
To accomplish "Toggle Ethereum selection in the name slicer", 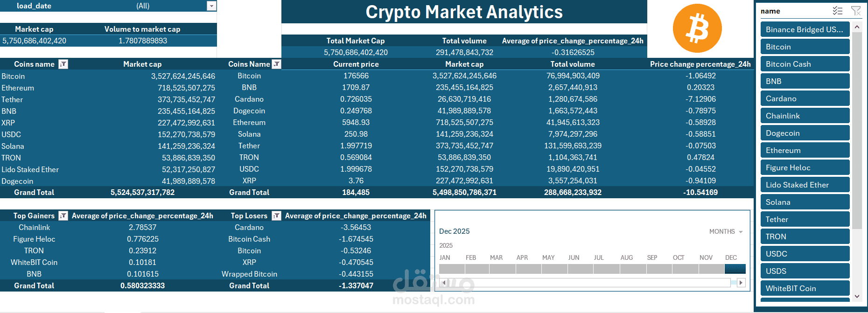I will [805, 150].
